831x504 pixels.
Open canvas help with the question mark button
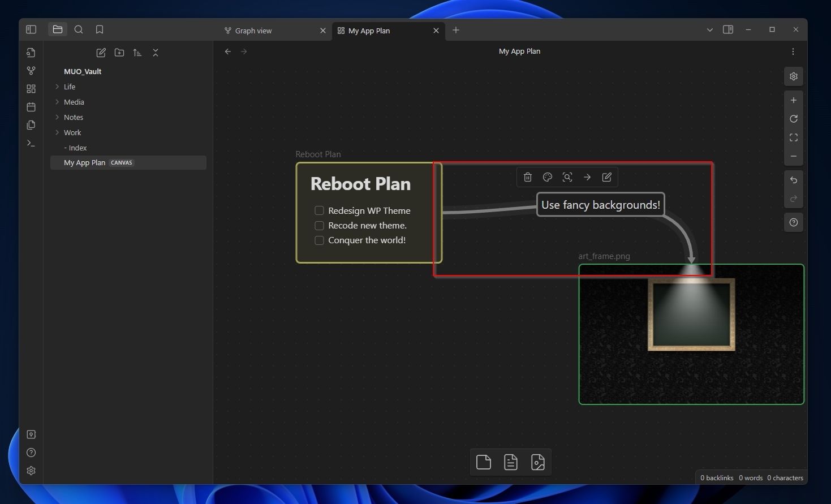click(793, 222)
